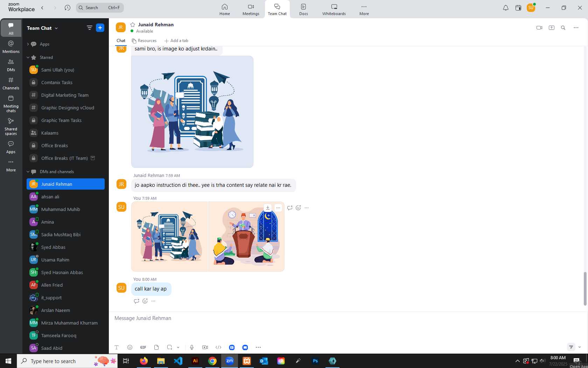Open the Comtanix Tasks chat
The height and width of the screenshot is (368, 588).
[x=65, y=82]
